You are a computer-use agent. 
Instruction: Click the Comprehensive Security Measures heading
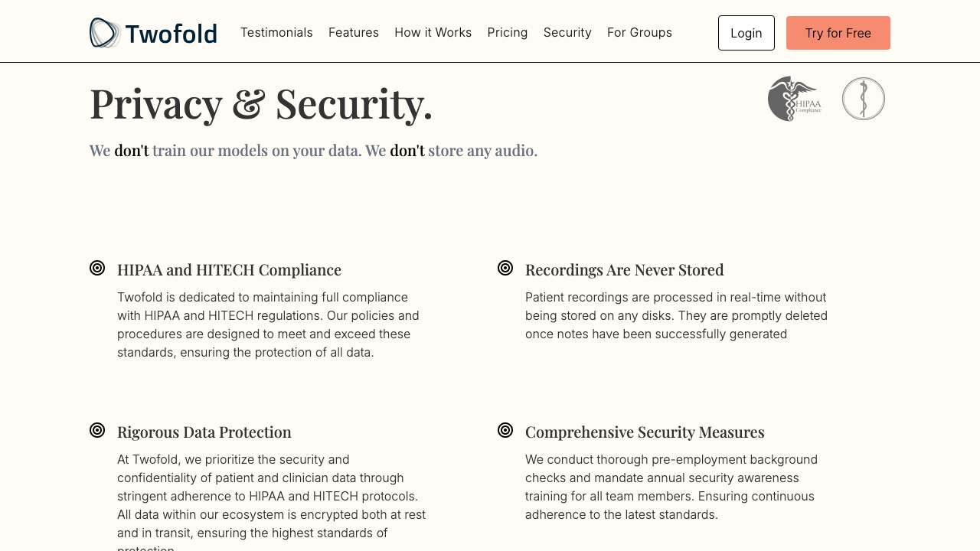pyautogui.click(x=645, y=432)
